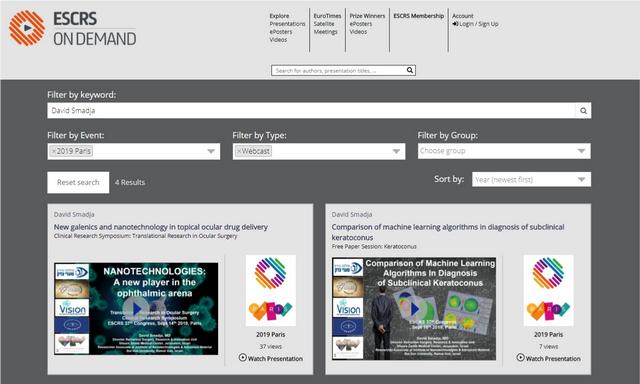Click the keyword filter search icon
The width and height of the screenshot is (640, 384).
coord(583,111)
